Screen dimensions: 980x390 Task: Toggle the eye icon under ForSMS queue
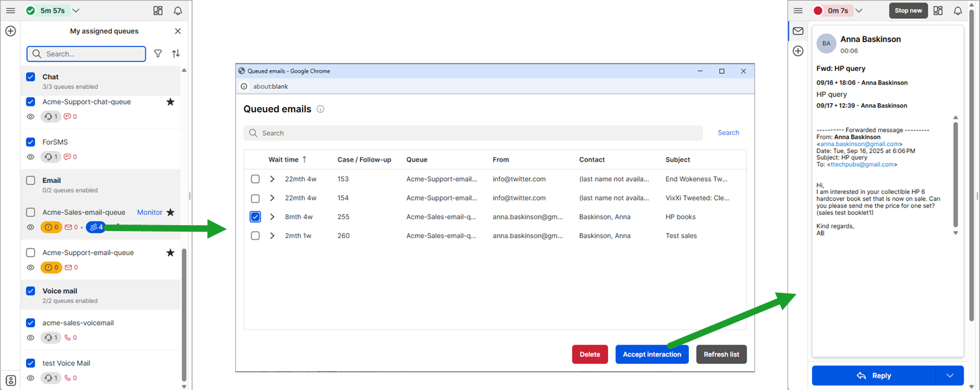pos(30,157)
